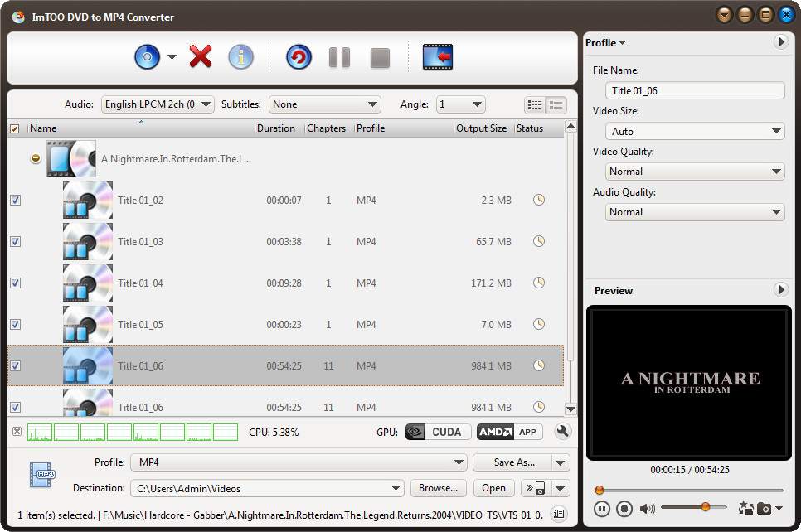Open the Audio track dropdown

pyautogui.click(x=158, y=104)
